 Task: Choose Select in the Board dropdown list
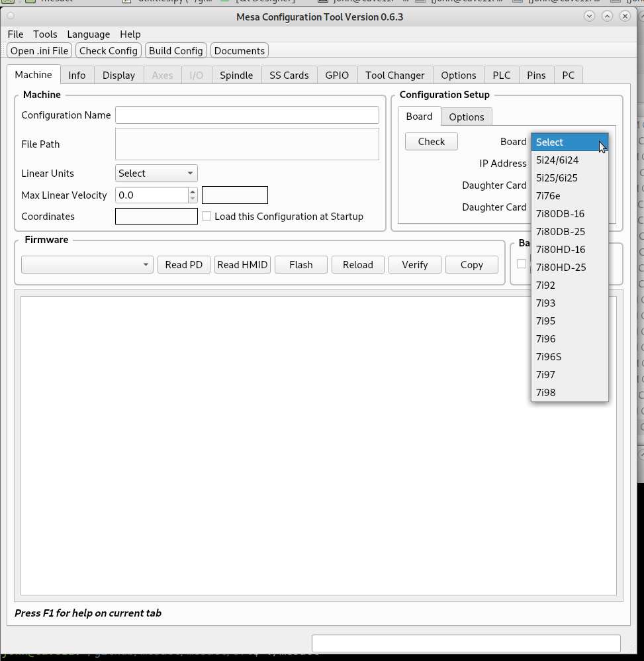click(x=569, y=142)
